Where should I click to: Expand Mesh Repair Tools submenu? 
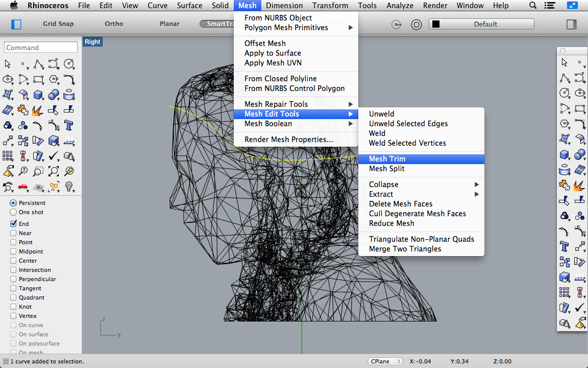click(x=296, y=104)
